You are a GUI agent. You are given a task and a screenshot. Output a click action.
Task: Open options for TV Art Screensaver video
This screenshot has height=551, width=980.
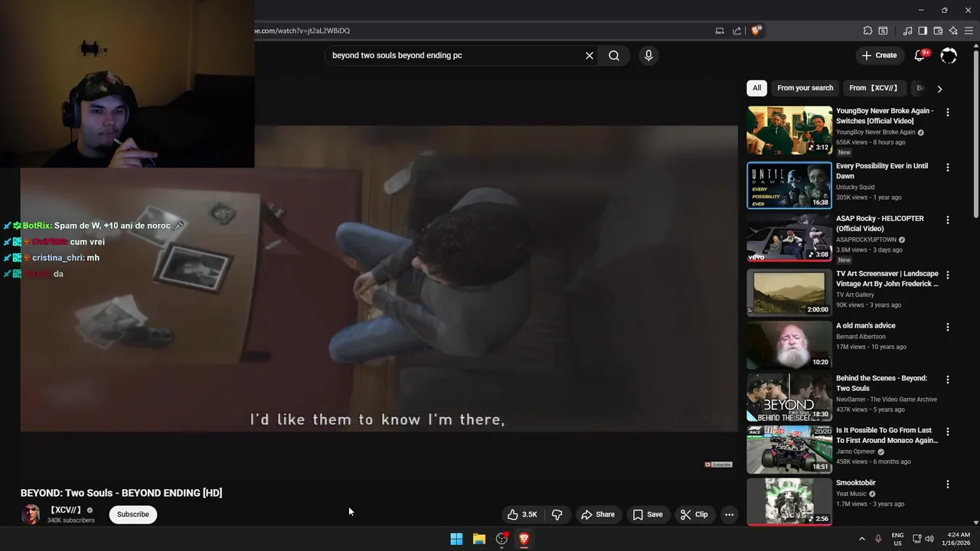[948, 275]
